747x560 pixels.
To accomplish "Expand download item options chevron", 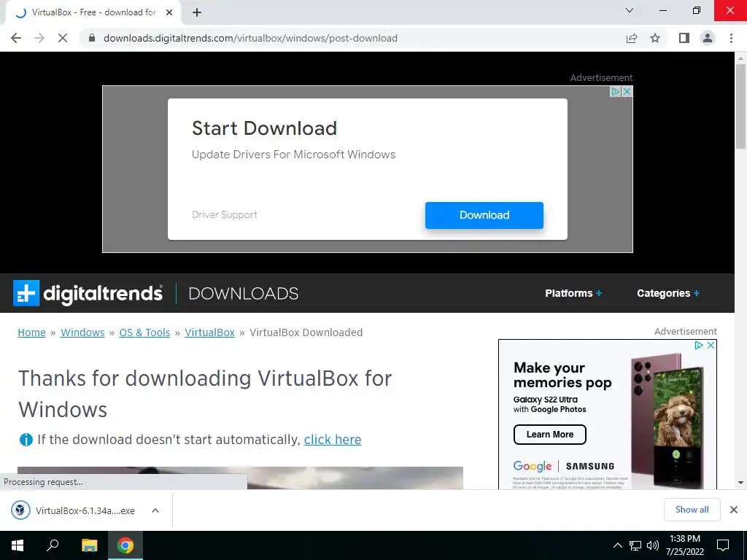I will pos(155,510).
